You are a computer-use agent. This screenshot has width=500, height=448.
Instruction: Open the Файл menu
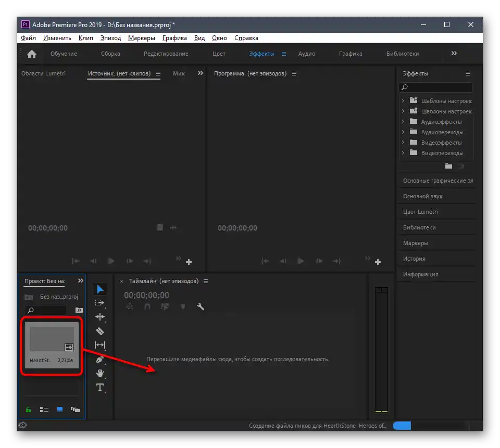click(28, 38)
